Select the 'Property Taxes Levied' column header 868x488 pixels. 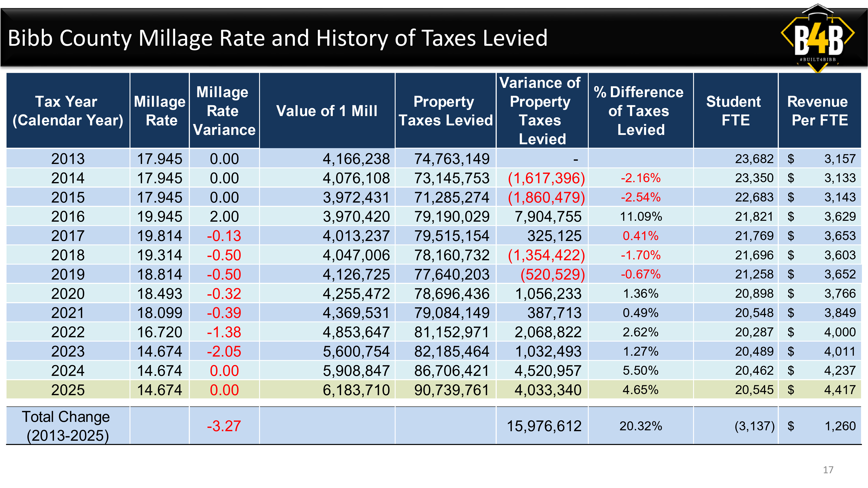click(446, 111)
